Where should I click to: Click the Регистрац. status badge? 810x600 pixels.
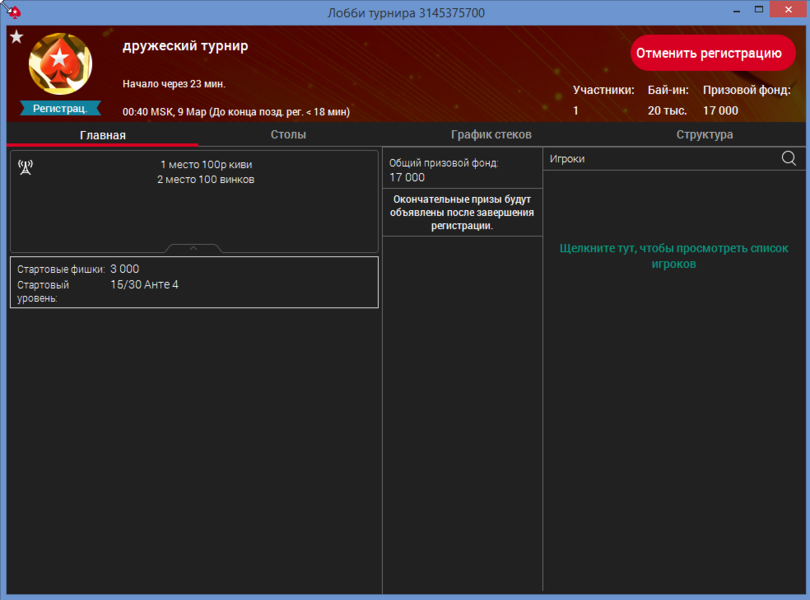pos(60,108)
